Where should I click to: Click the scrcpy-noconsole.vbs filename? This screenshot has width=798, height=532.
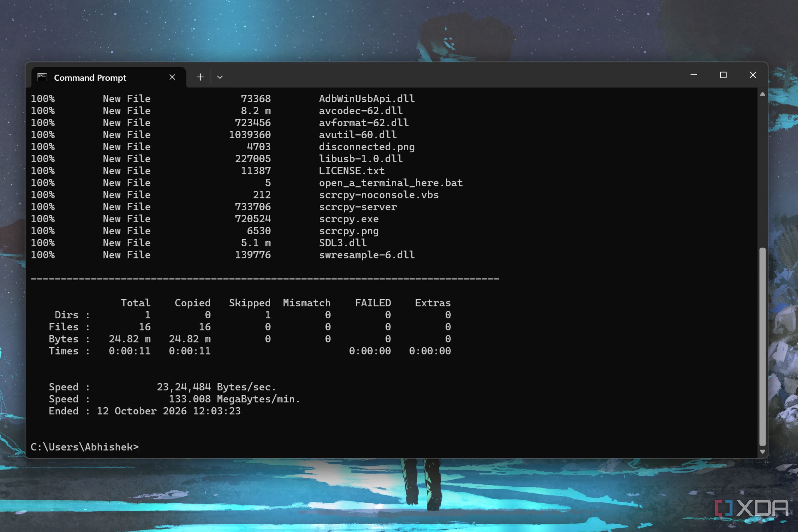coord(379,195)
